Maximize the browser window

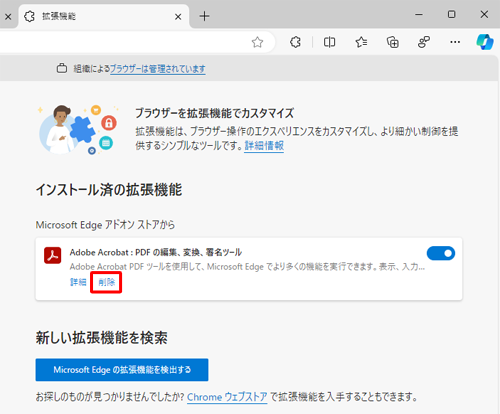click(452, 15)
